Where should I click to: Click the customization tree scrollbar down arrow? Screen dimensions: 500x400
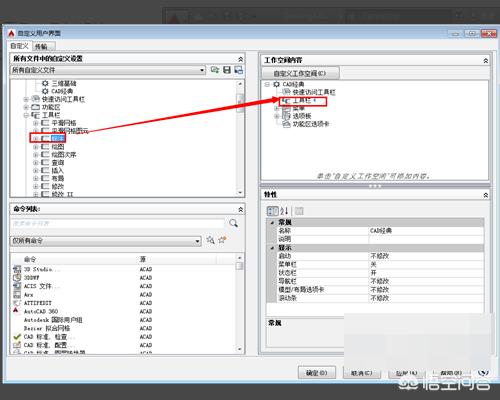240,192
